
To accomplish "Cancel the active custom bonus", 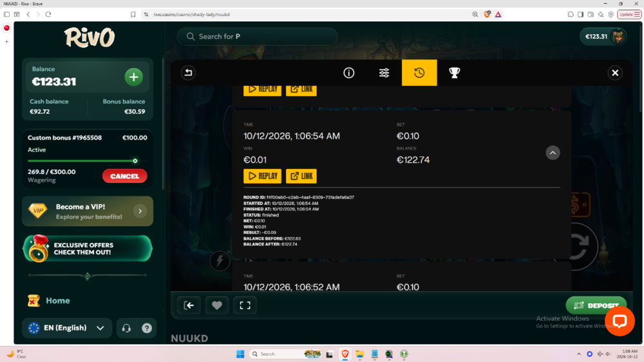I will pyautogui.click(x=124, y=176).
